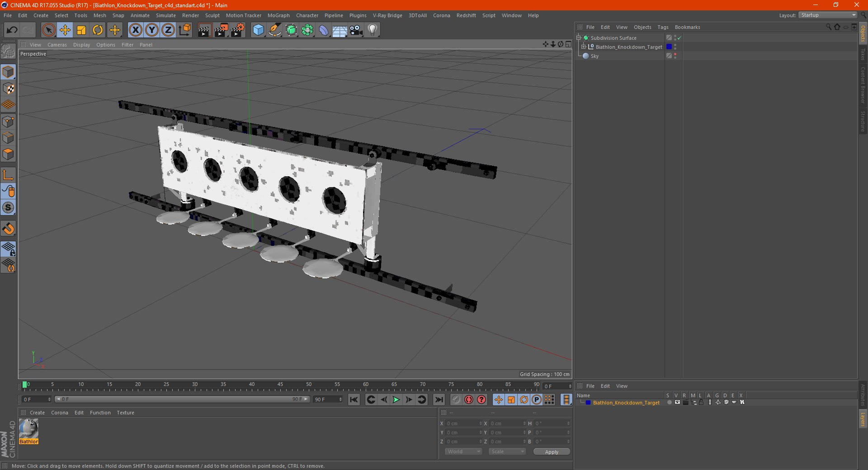Play the animation forward
Viewport: 868px width, 470px height.
396,399
